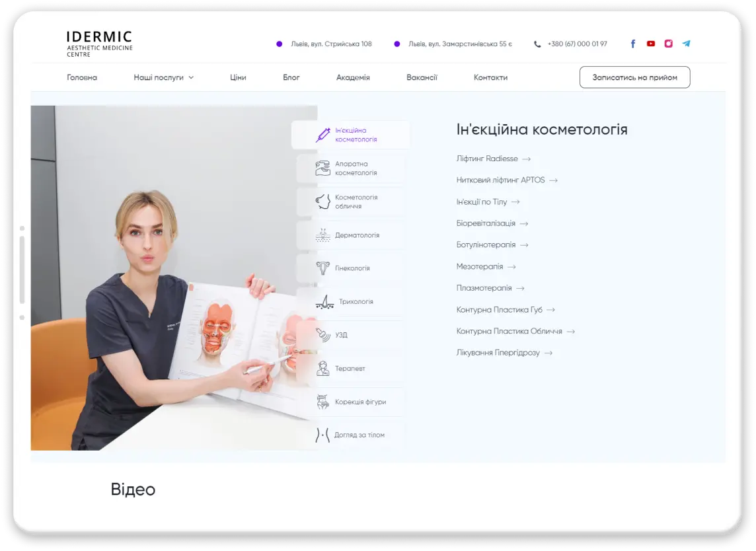Select the Ін'єкційна косметологія syringe icon

pos(322,135)
